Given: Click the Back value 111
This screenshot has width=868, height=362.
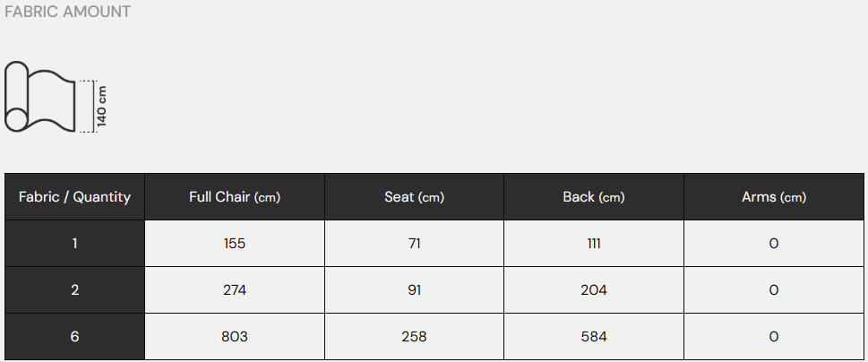Looking at the screenshot, I should [594, 244].
